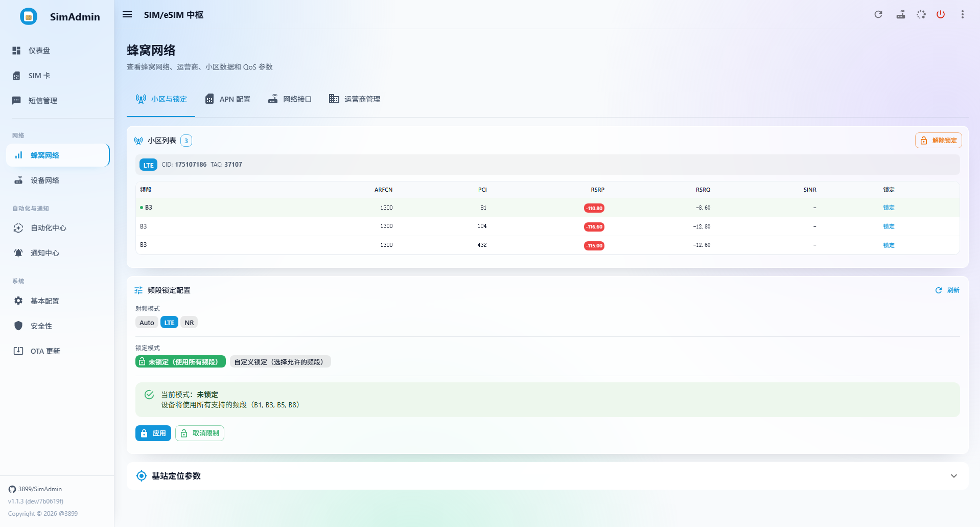Image resolution: width=980 pixels, height=527 pixels.
Task: Click the 基站定位参数 heading
Action: pos(176,476)
